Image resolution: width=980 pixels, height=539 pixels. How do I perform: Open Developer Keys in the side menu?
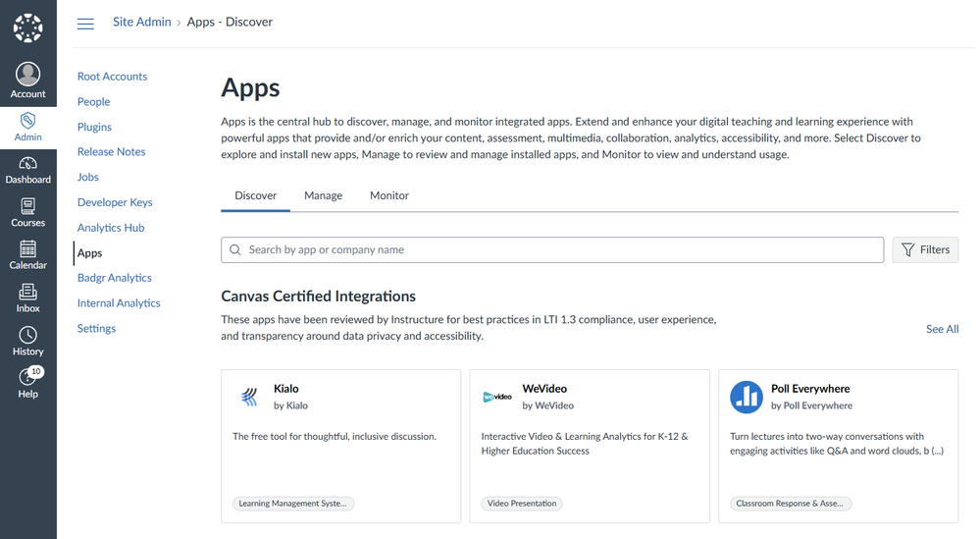click(x=115, y=202)
